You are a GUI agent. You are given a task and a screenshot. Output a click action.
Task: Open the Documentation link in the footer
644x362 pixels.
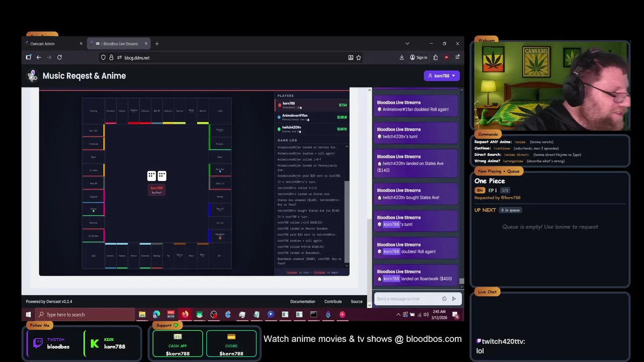pos(302,302)
